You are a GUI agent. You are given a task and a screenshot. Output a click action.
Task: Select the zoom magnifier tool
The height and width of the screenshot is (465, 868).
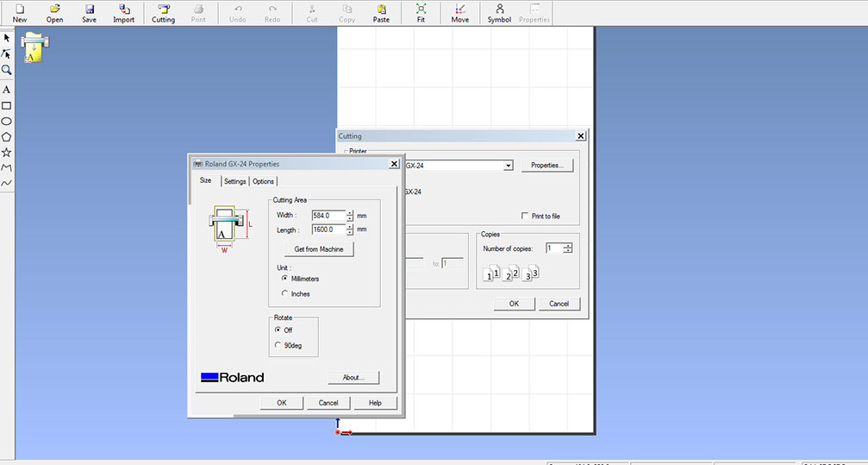(7, 70)
